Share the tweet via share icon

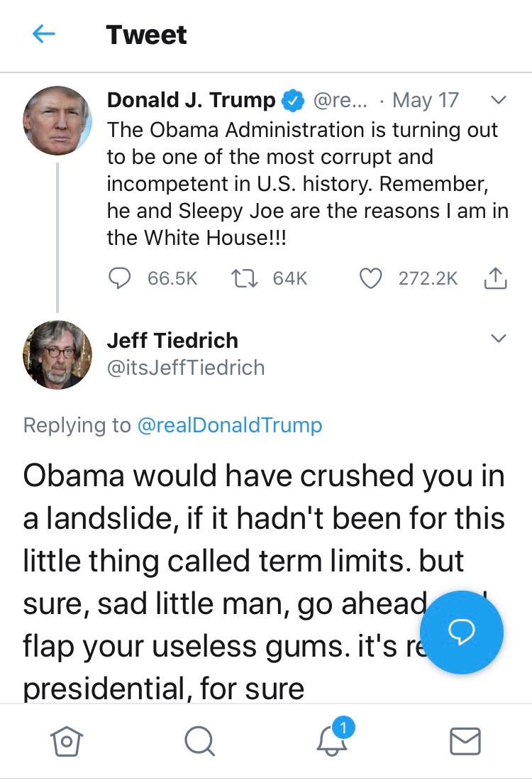click(x=495, y=279)
